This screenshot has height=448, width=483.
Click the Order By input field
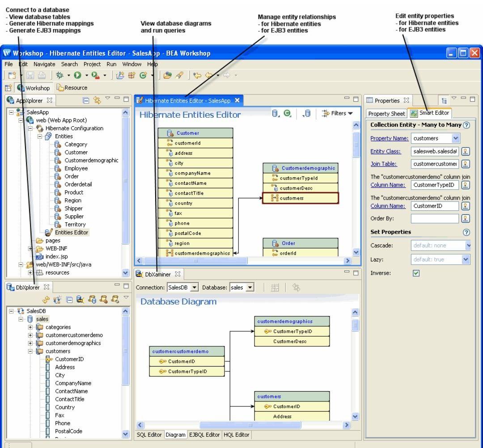(435, 218)
